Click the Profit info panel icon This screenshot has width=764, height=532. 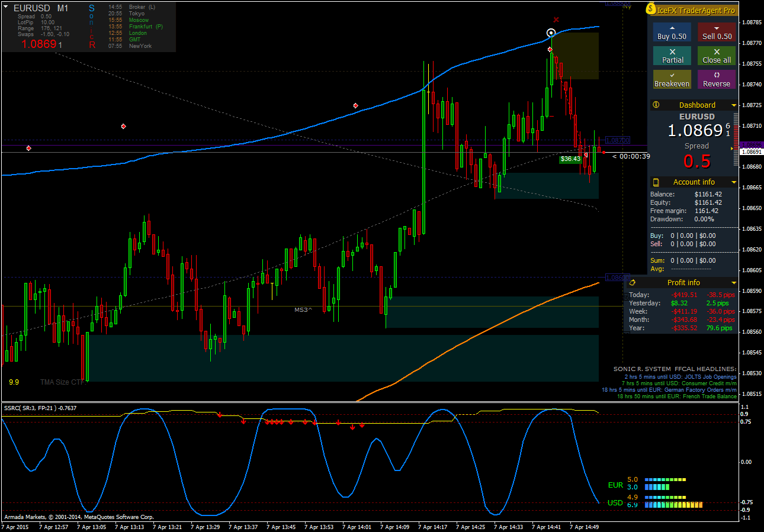click(x=632, y=283)
